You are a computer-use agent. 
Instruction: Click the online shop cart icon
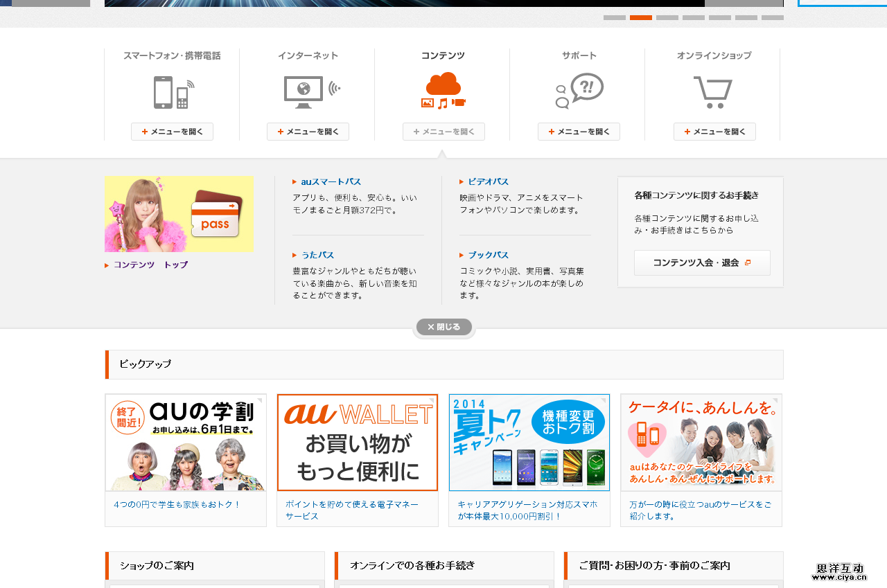713,91
